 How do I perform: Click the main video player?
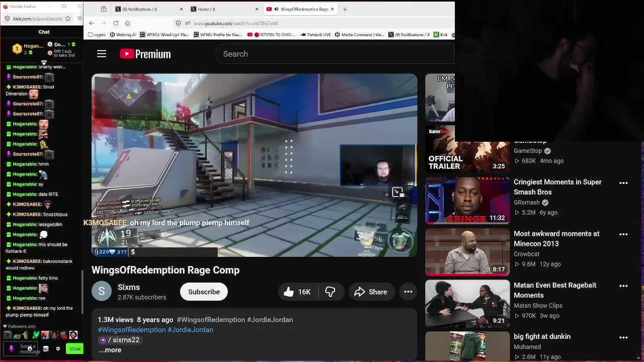click(x=254, y=165)
